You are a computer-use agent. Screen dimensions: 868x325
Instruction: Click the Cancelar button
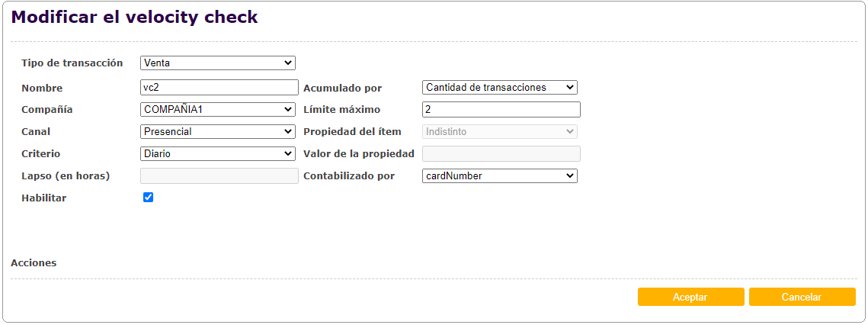tap(802, 297)
